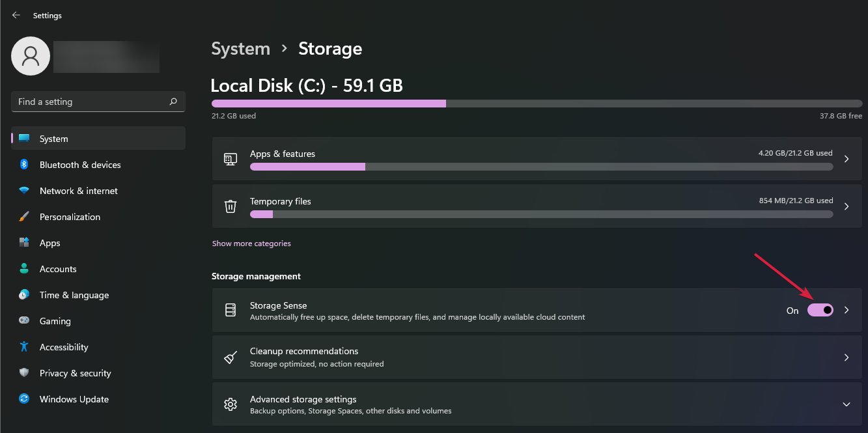Click Show more categories link
The width and height of the screenshot is (868, 433).
251,244
